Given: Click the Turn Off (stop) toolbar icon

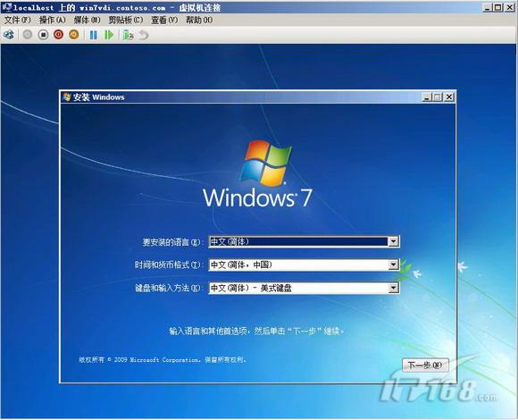Looking at the screenshot, I should click(x=43, y=35).
